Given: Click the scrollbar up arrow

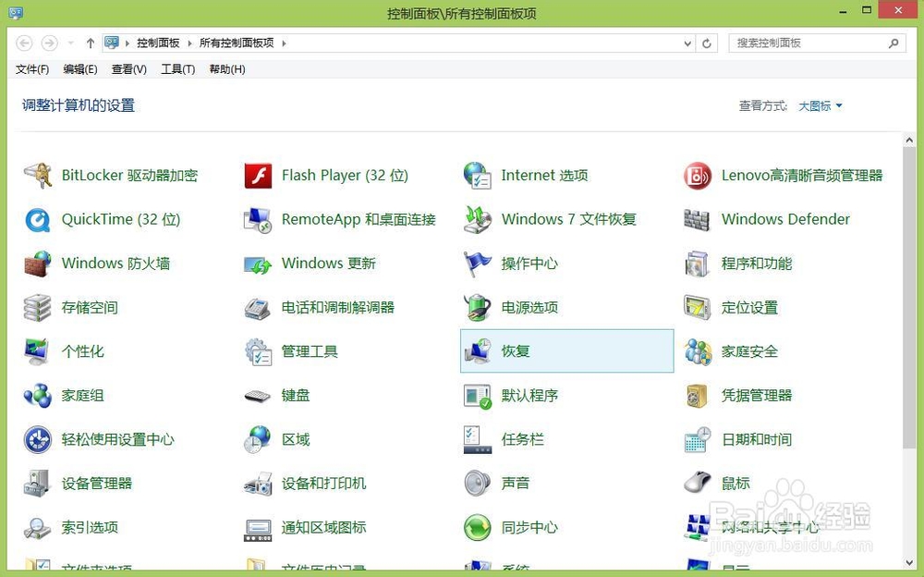Looking at the screenshot, I should coord(908,141).
